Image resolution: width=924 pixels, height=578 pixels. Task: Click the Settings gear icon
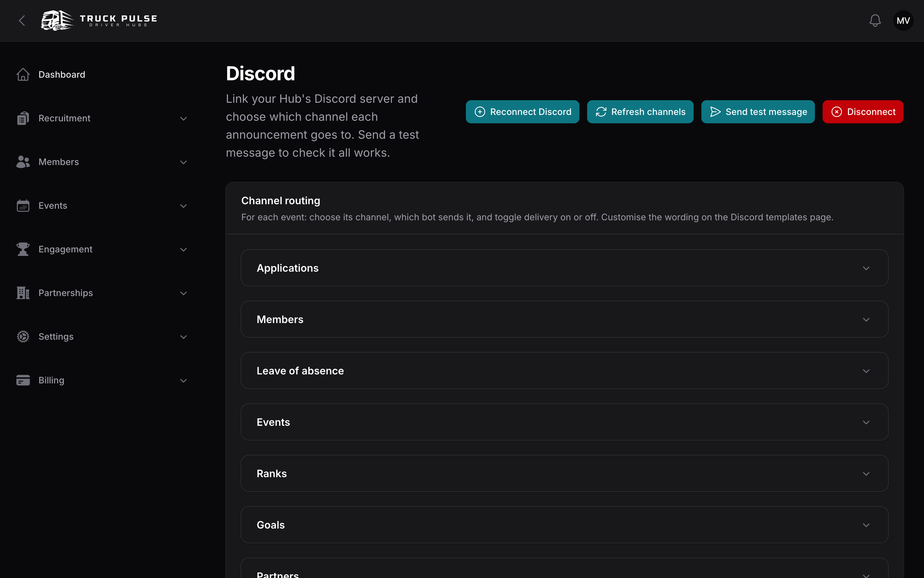(23, 337)
